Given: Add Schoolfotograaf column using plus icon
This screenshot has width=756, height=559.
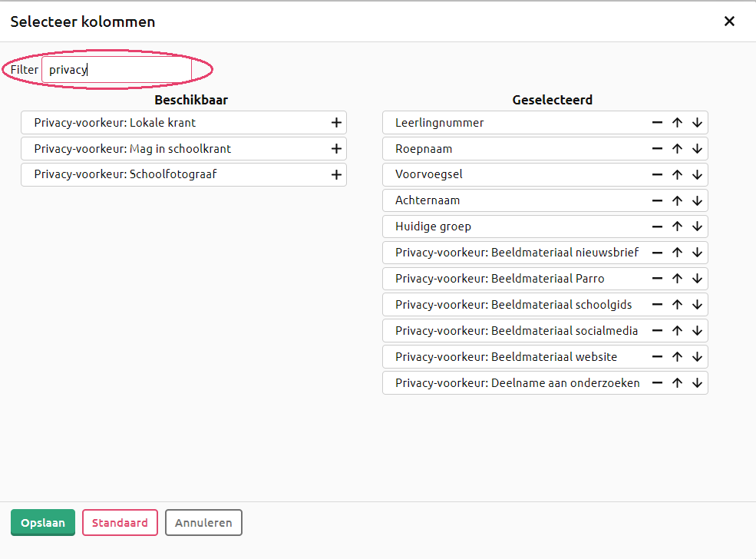Looking at the screenshot, I should pyautogui.click(x=336, y=174).
